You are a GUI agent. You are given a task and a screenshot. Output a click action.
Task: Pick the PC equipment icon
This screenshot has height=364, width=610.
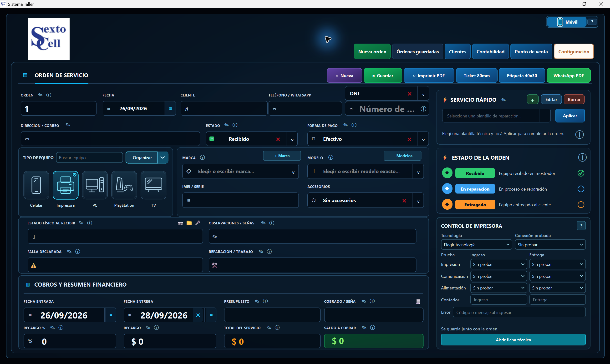(95, 185)
